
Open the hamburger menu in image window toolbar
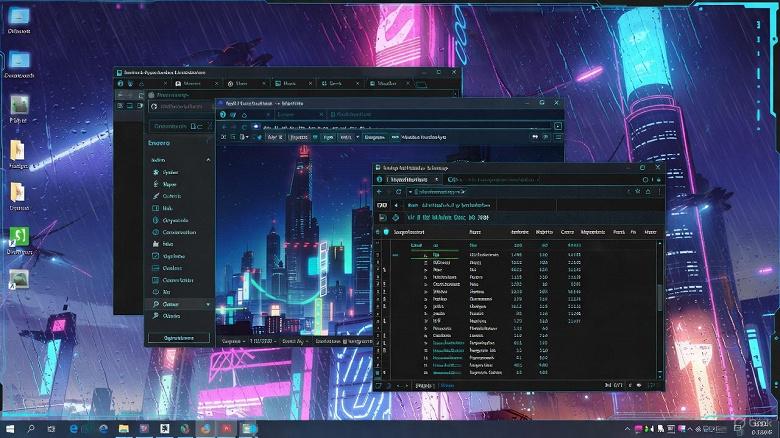tap(558, 137)
